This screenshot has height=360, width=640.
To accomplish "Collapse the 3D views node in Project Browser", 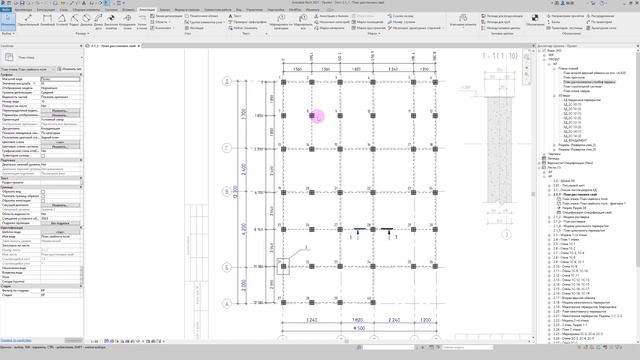I will (x=554, y=96).
